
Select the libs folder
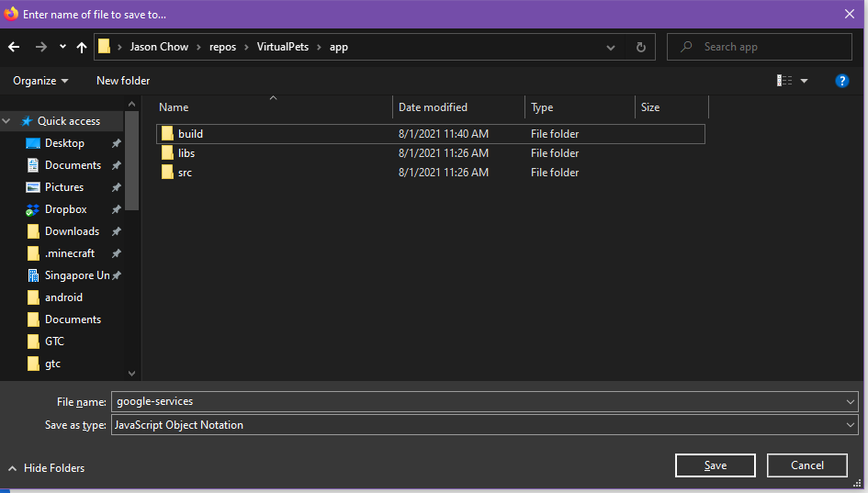(x=186, y=153)
